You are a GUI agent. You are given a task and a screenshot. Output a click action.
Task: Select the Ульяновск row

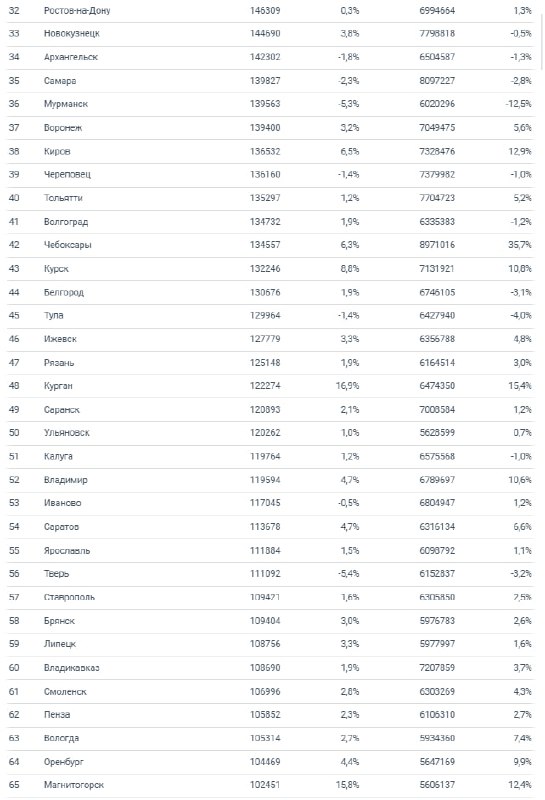click(x=270, y=433)
